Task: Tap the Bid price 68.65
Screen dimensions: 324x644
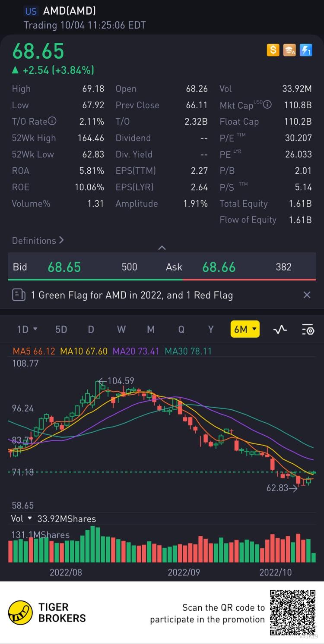Action: tap(64, 267)
